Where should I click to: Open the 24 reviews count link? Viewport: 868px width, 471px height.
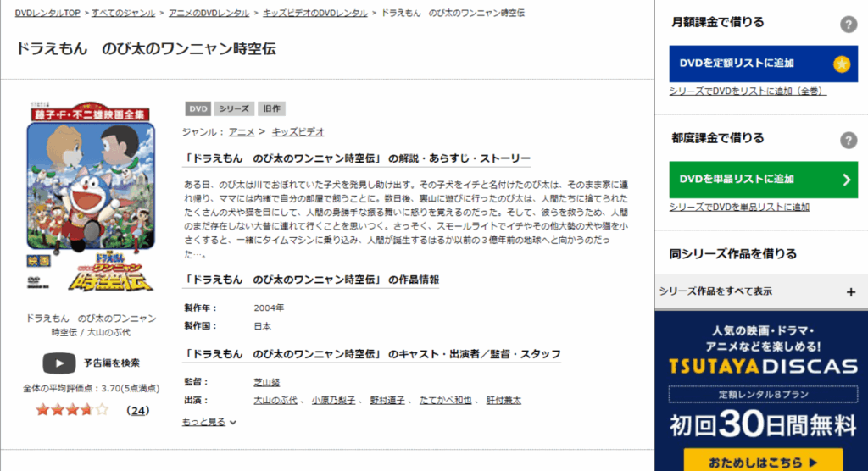coord(137,411)
